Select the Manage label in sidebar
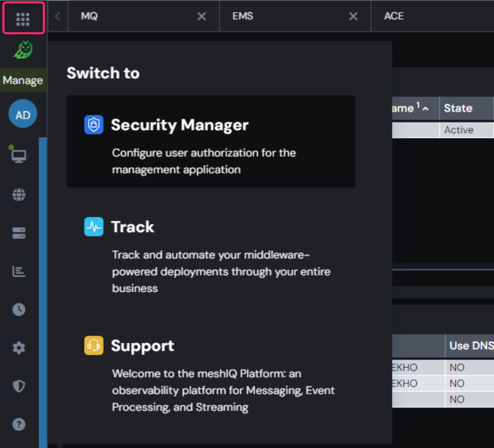This screenshot has height=448, width=494. (23, 80)
